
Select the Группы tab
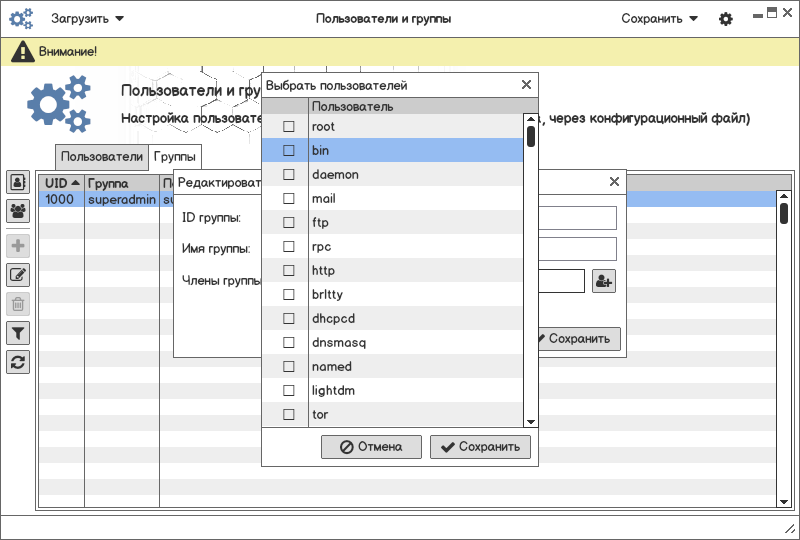pyautogui.click(x=175, y=157)
